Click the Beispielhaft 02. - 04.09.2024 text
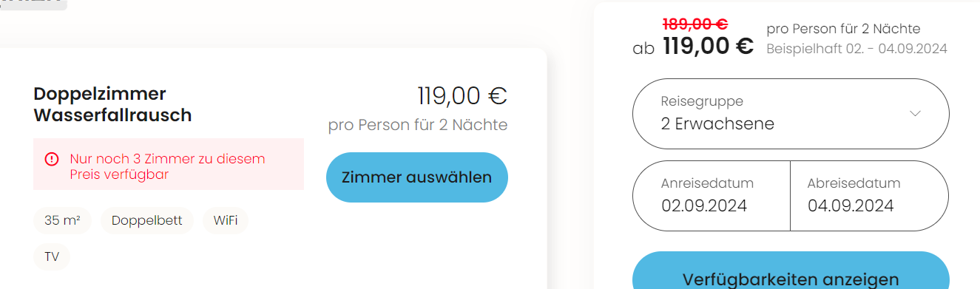Viewport: 980px width, 289px height. click(856, 50)
